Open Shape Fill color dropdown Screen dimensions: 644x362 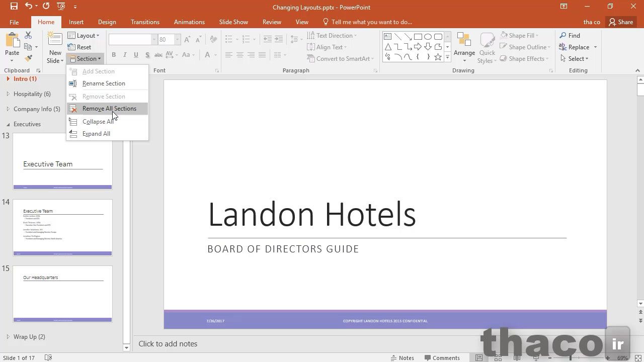[519, 36]
